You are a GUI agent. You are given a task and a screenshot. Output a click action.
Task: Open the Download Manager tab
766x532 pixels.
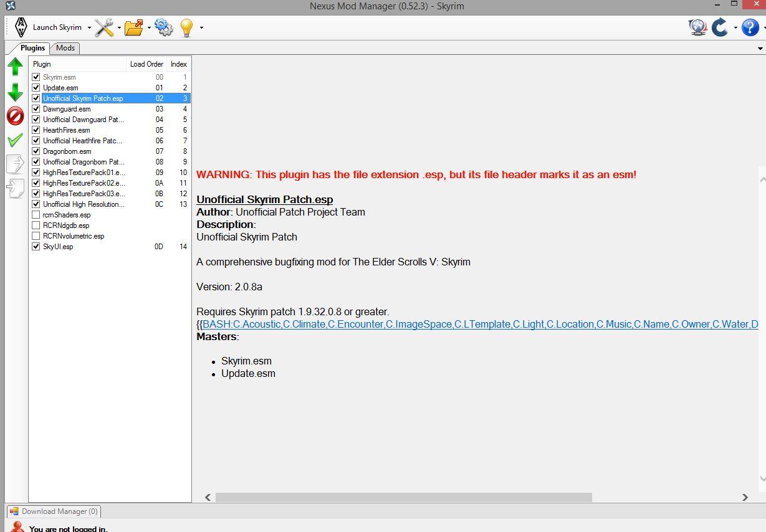[x=54, y=511]
